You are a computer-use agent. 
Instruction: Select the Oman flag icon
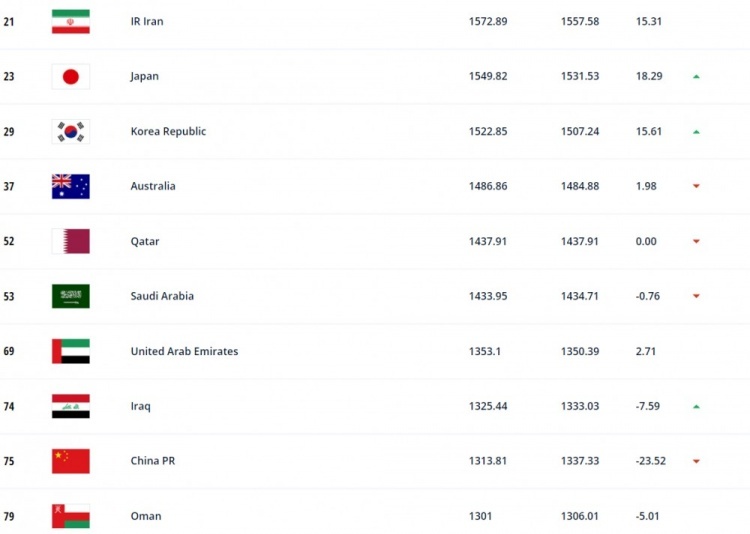pos(71,516)
